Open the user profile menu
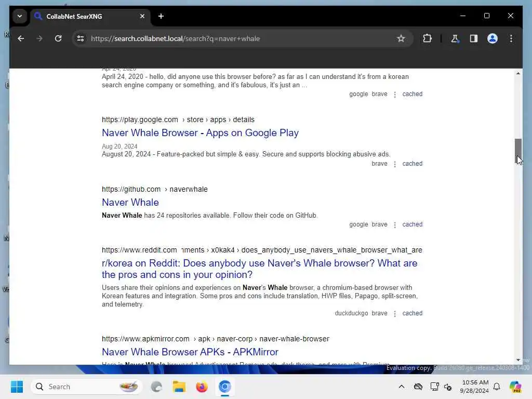This screenshot has width=532, height=399. [x=493, y=38]
